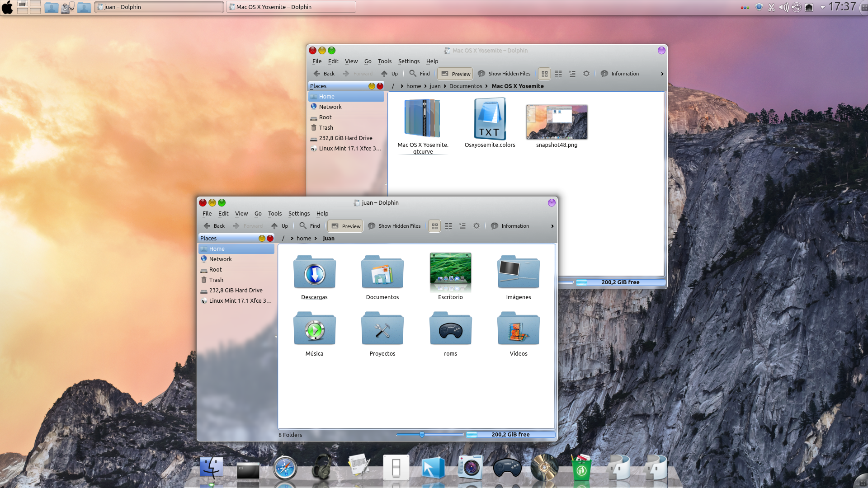Screen dimensions: 868x488
Task: Expand toolbar overflow arrow in juan window
Action: point(552,226)
